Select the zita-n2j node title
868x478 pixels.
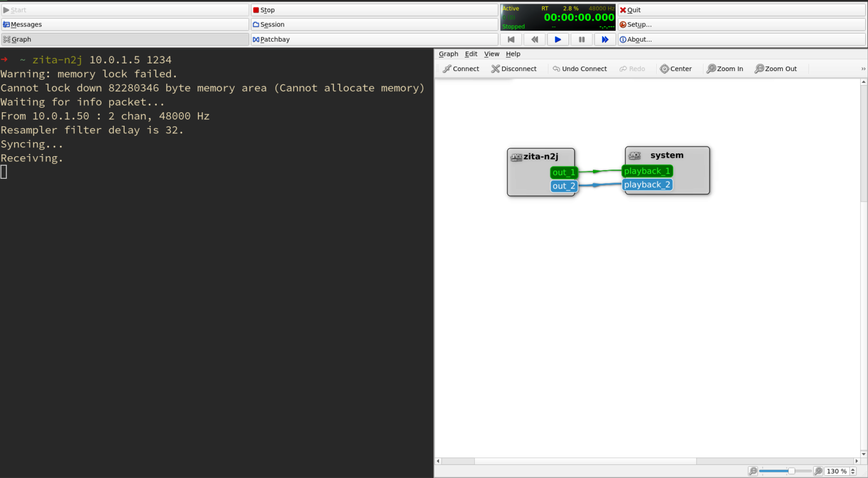(540, 157)
